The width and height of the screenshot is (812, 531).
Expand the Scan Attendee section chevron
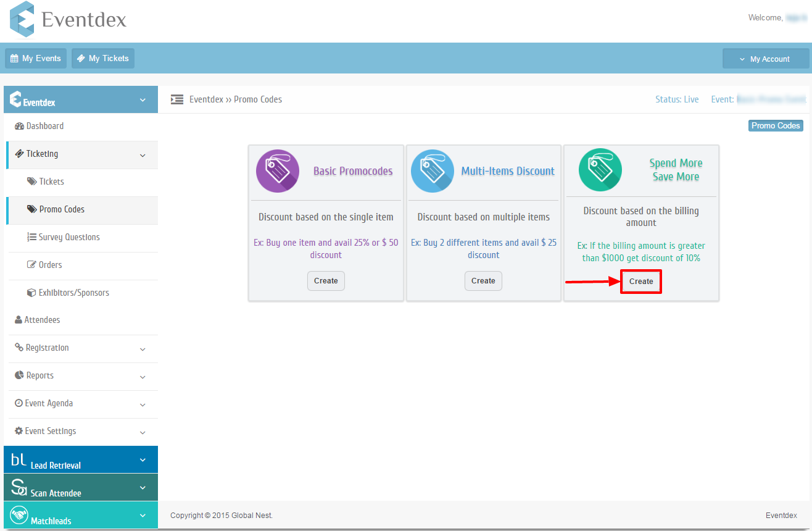pos(143,488)
